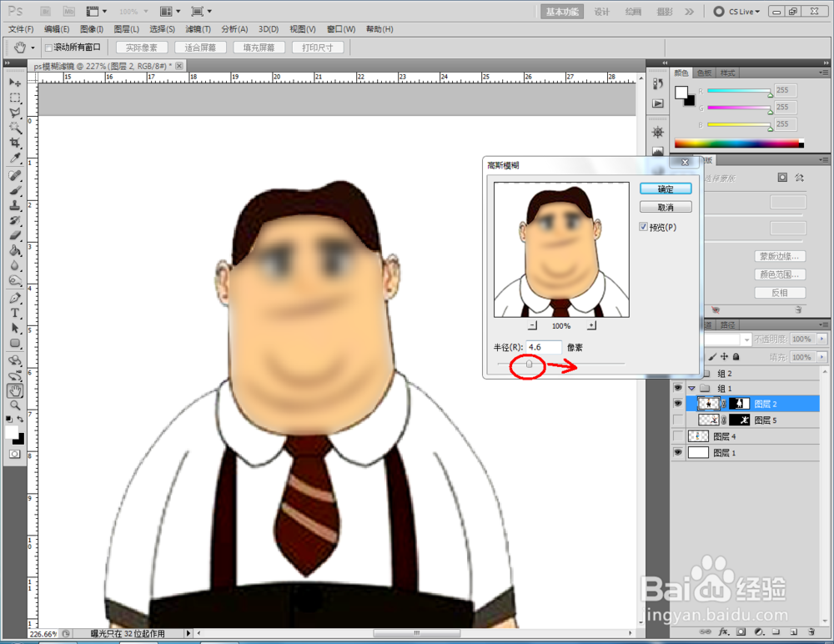The height and width of the screenshot is (644, 834).
Task: Swap foreground and background colors arrow
Action: [20, 419]
